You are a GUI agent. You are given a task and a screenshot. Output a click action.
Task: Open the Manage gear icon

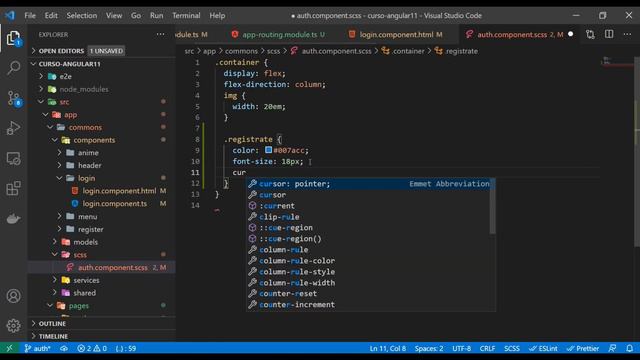coord(13,326)
